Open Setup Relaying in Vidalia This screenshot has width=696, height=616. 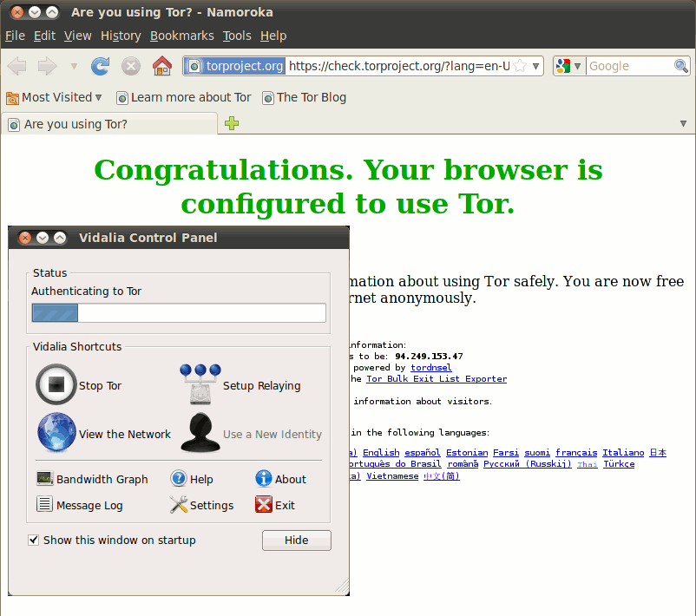[x=200, y=385]
